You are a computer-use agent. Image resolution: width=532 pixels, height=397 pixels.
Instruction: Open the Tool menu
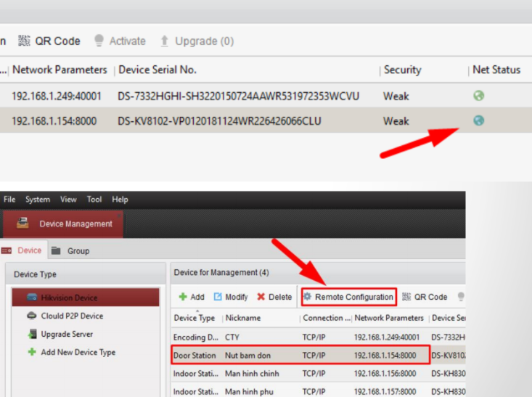coord(94,200)
